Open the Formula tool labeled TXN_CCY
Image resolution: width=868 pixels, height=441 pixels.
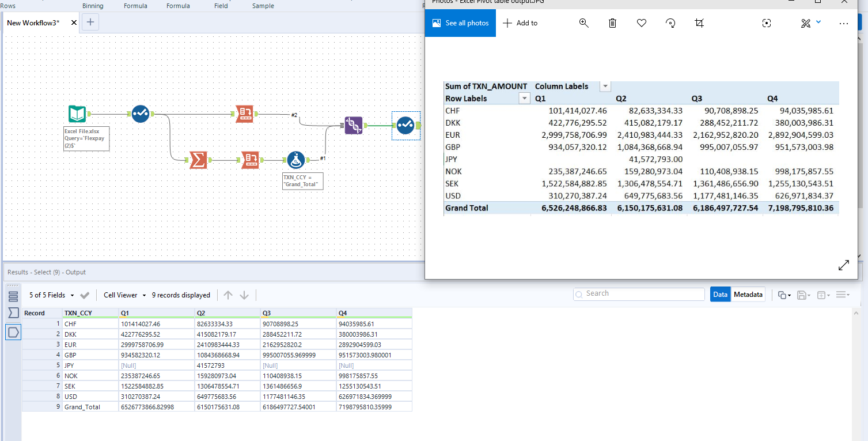[x=295, y=160]
